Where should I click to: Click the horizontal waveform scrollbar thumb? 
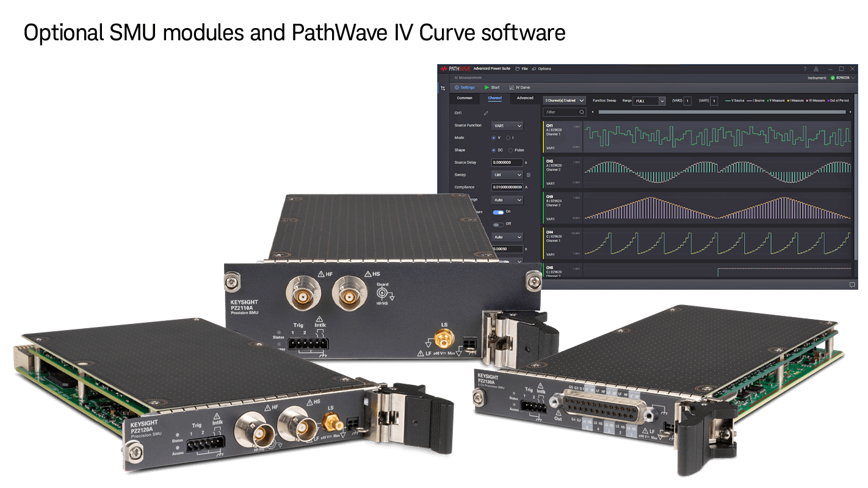click(722, 112)
